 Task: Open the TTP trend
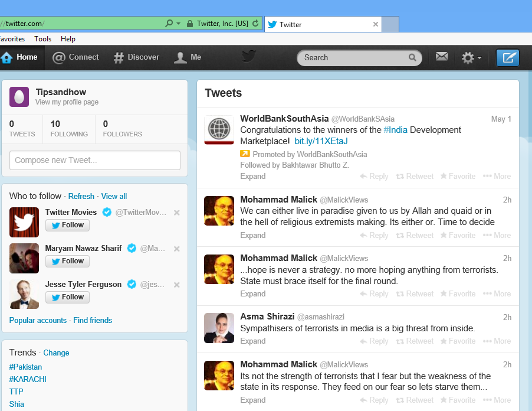pyautogui.click(x=17, y=392)
